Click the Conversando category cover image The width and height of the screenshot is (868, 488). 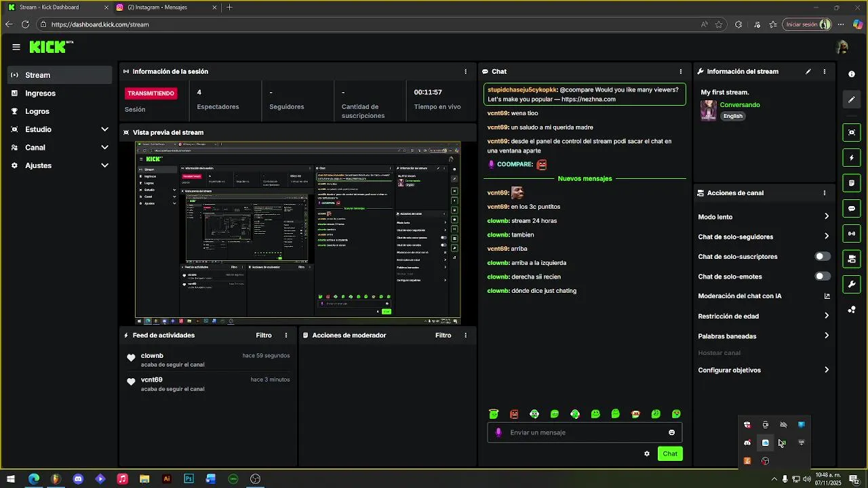(709, 110)
